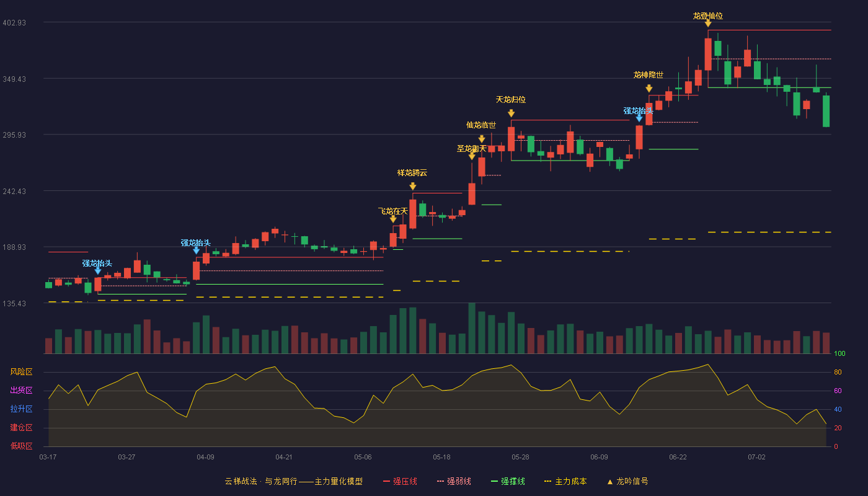Select the 仙龙临世 signal label
868x496 pixels.
coord(481,125)
